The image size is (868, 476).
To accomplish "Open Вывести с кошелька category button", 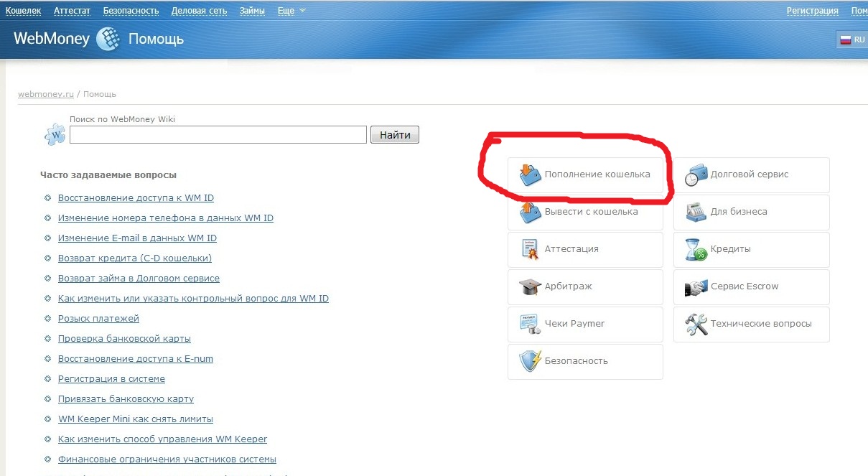I will 585,212.
